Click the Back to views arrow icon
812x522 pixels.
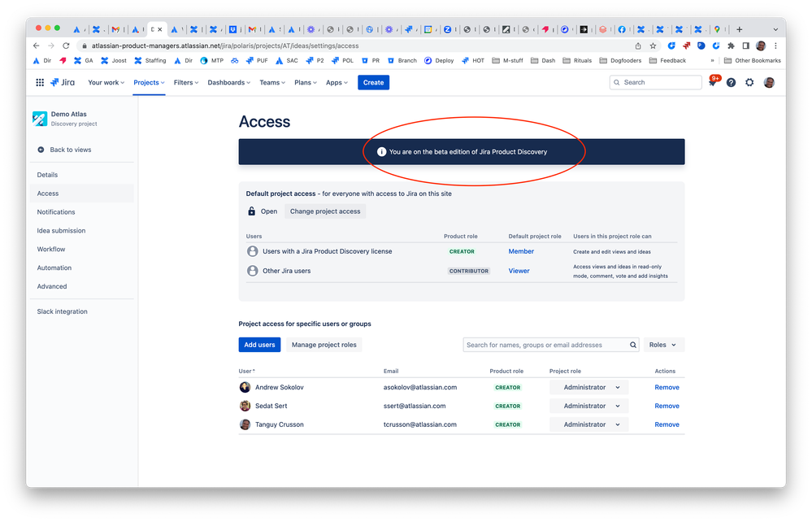(41, 150)
